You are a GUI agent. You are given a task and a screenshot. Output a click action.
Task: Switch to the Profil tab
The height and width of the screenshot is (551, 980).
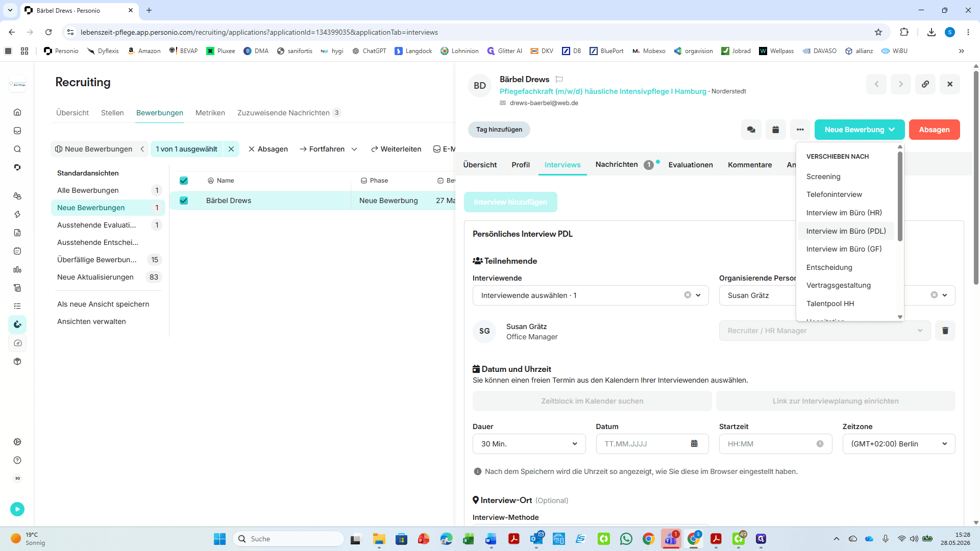[521, 165]
